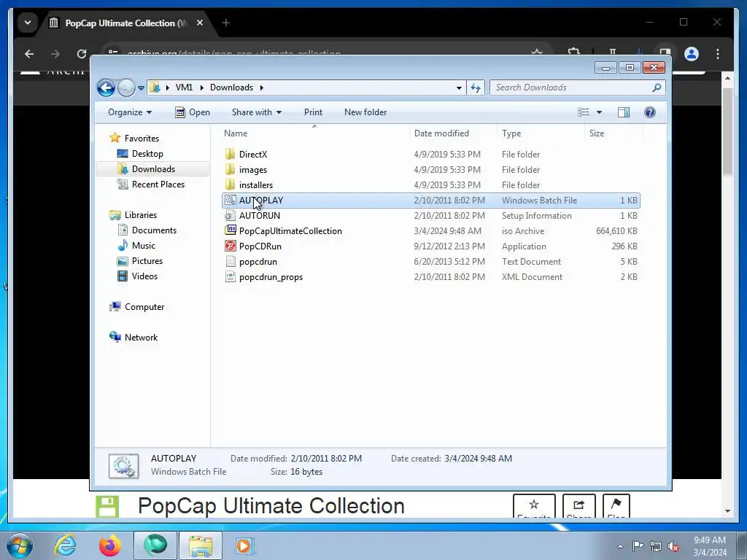This screenshot has height=560, width=747.
Task: Open the Documents library
Action: [154, 230]
